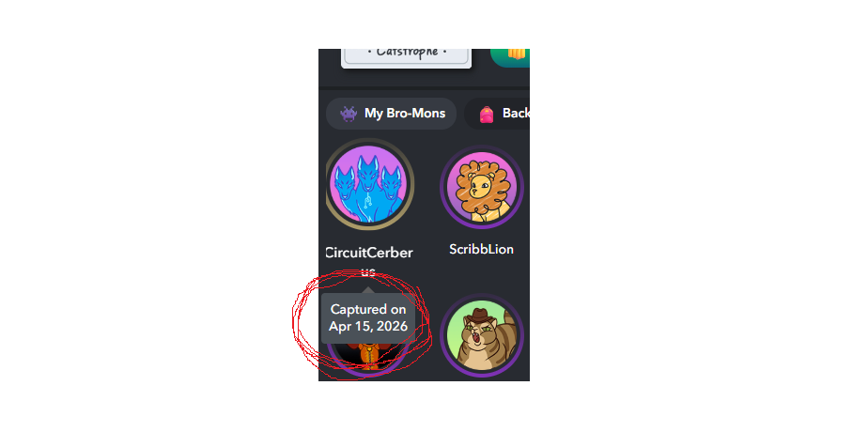Open the cowboy hat cat Bro-Mon
Screen dimensions: 868x432
coord(482,335)
